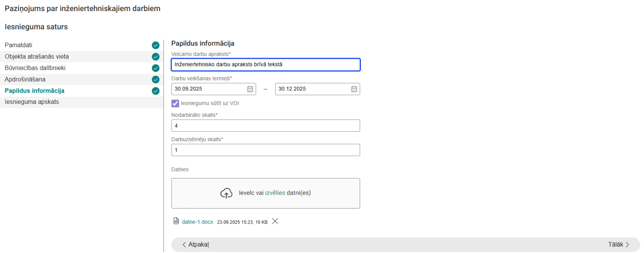The width and height of the screenshot is (644, 253).
Task: Open the Objekta atrašanās vieta step
Action: pos(37,57)
